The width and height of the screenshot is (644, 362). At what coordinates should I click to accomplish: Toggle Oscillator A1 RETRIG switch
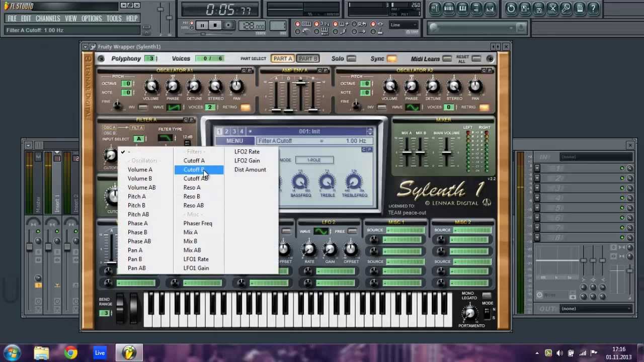pyautogui.click(x=245, y=107)
